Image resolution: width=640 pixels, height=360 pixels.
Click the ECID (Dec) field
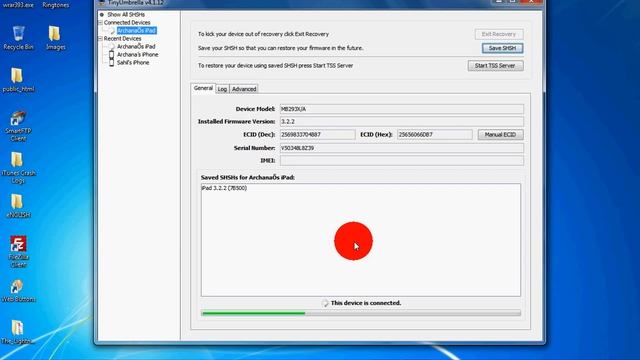pyautogui.click(x=318, y=135)
